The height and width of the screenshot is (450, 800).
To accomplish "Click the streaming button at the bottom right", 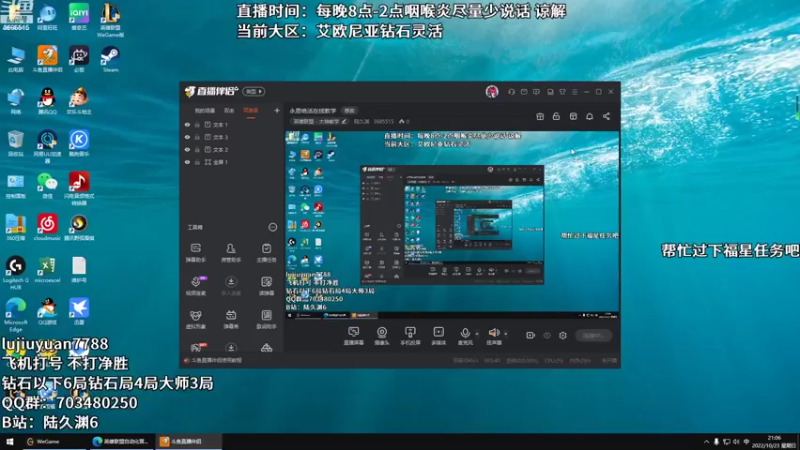I will coord(593,336).
